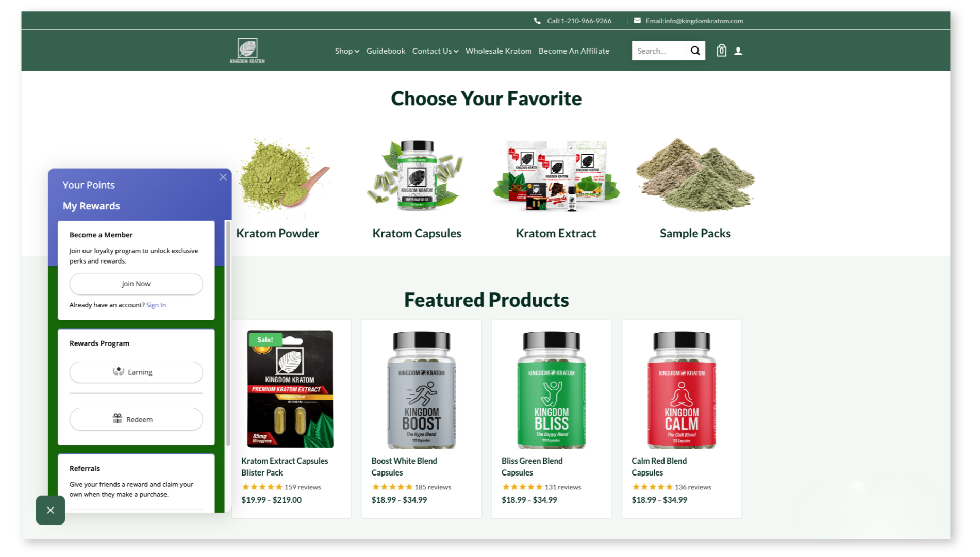Viewport: 980px width, 557px height.
Task: Open the Kratom Capsules category image
Action: click(x=417, y=175)
